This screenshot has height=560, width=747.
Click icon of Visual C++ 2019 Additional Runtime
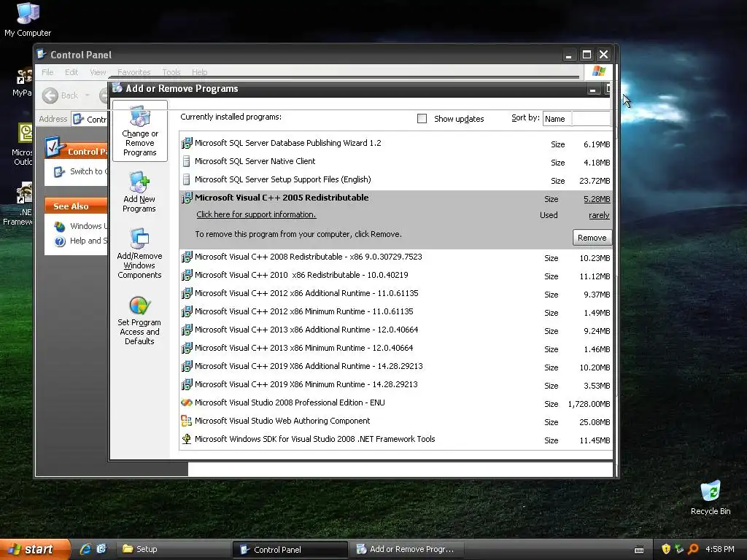tap(187, 366)
